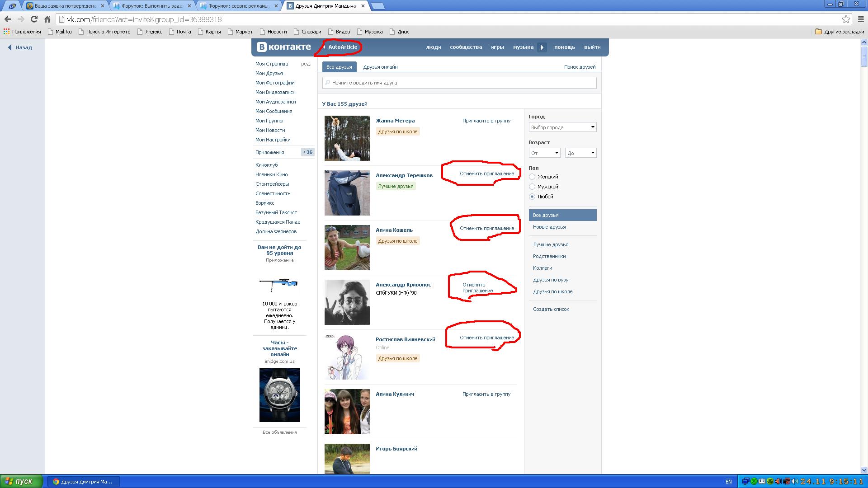868x488 pixels.
Task: Cancel invitation for Алина Кошель
Action: tap(486, 228)
